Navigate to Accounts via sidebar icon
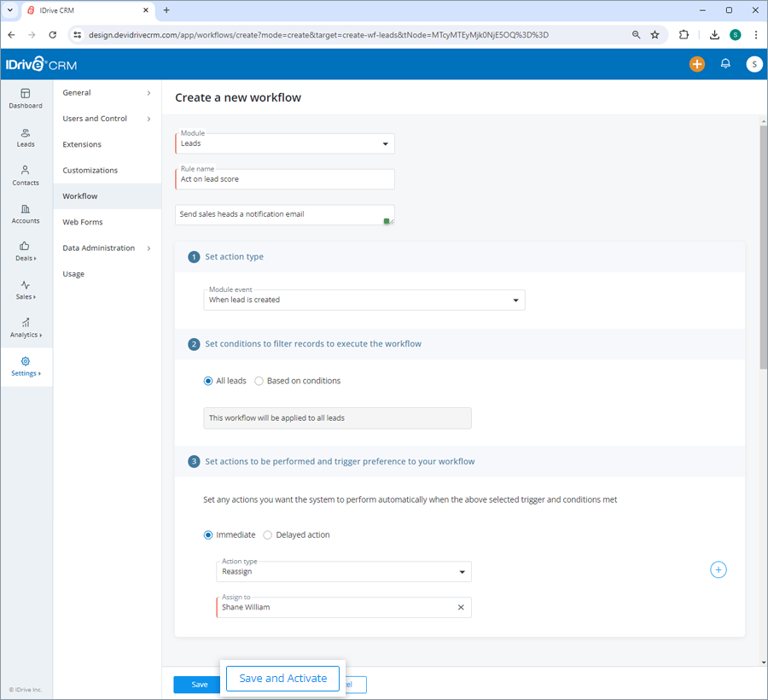768x700 pixels. click(x=26, y=213)
